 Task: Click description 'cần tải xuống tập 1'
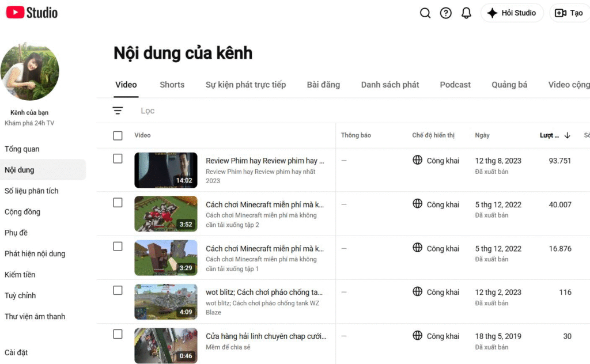232,269
